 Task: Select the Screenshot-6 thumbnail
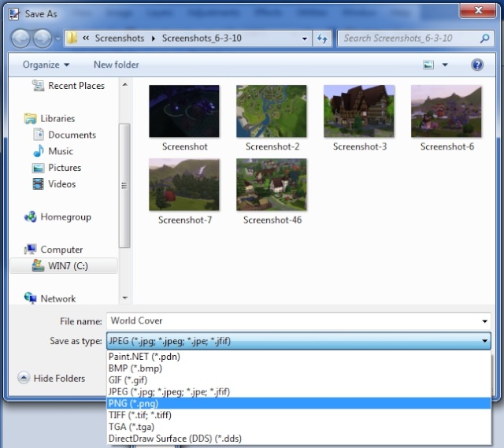[x=447, y=111]
